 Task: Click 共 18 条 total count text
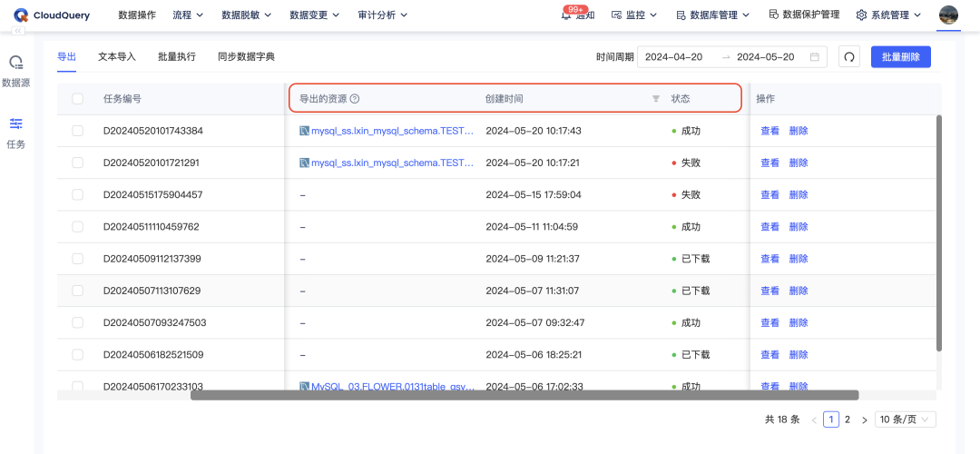(782, 419)
